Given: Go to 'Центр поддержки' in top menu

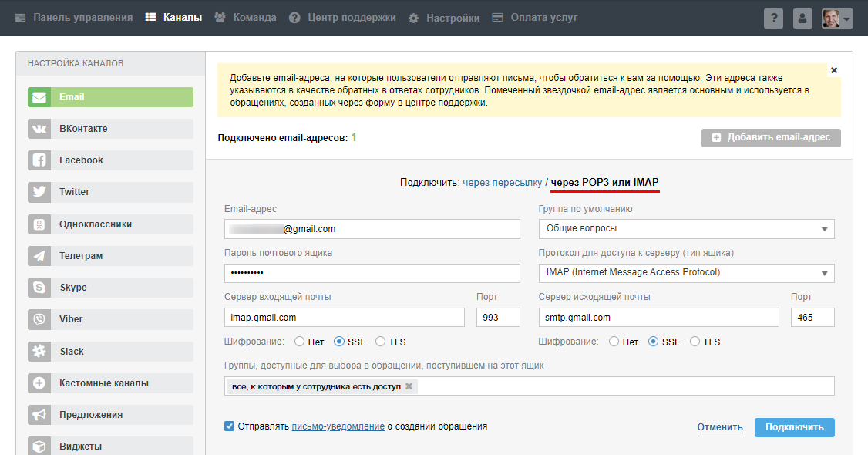Looking at the screenshot, I should [343, 18].
